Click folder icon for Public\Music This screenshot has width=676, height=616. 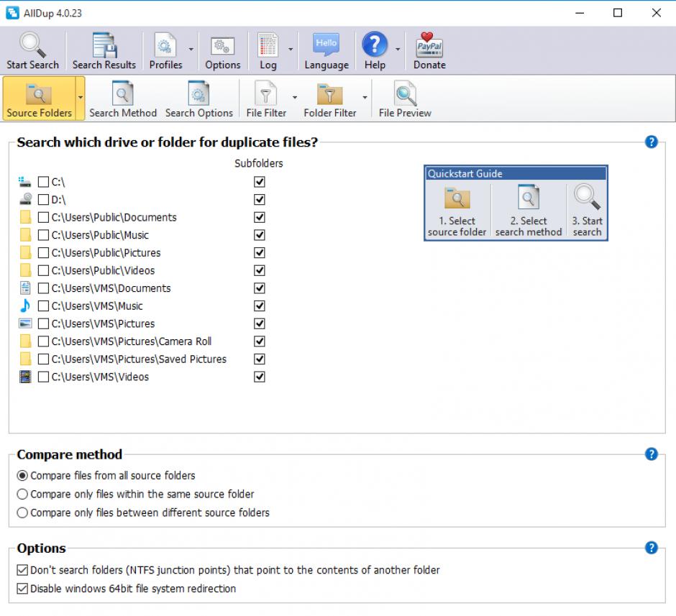[25, 235]
